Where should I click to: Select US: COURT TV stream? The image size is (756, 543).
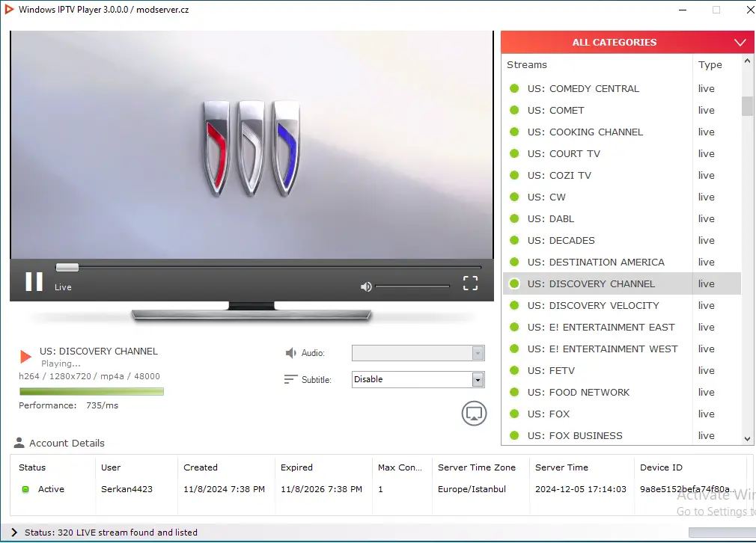click(621, 153)
